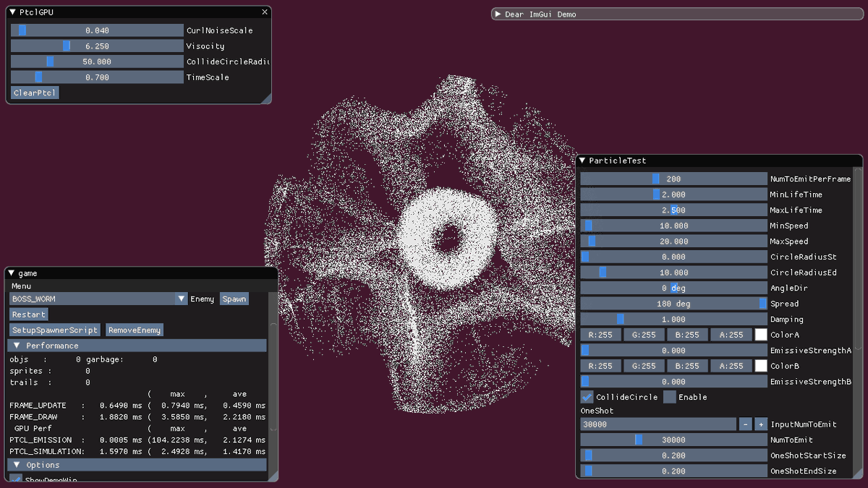Image resolution: width=868 pixels, height=488 pixels.
Task: Open the ColorA color swatch
Action: click(x=761, y=335)
